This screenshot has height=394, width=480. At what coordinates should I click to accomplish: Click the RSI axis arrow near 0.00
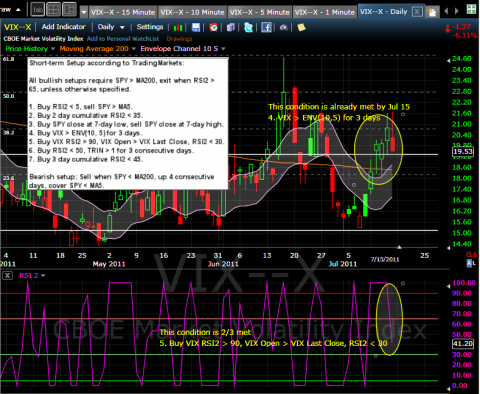point(448,389)
